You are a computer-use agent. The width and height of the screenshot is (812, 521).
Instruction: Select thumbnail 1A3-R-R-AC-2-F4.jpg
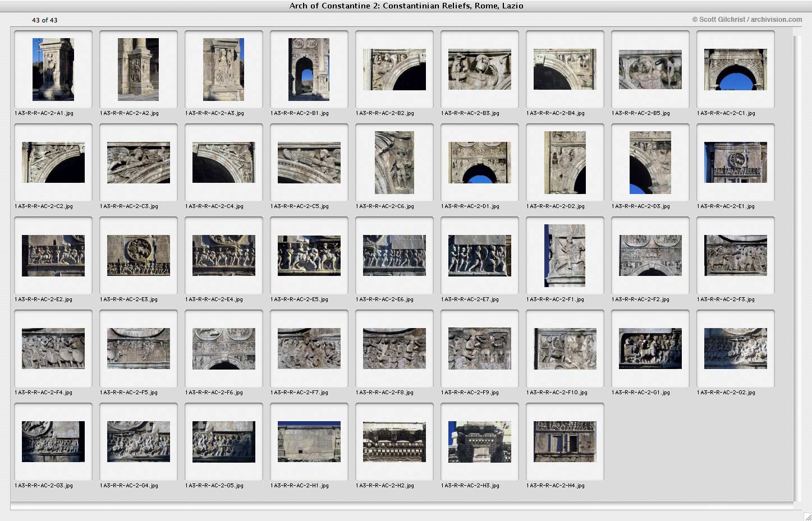(53, 349)
